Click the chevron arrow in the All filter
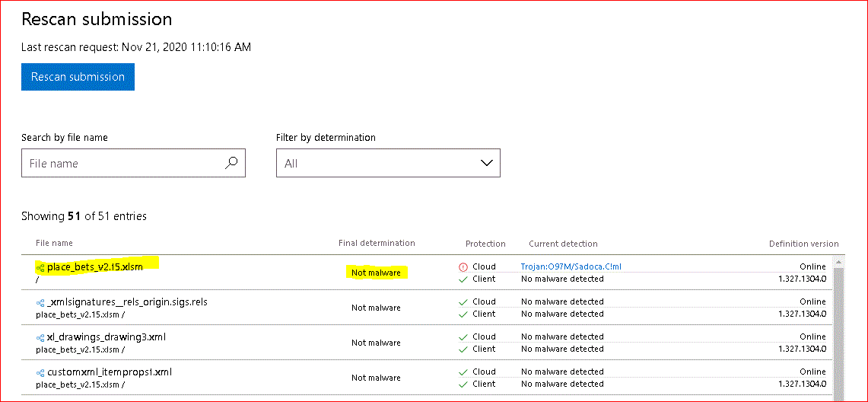Screen dimensions: 868x402 [x=487, y=163]
